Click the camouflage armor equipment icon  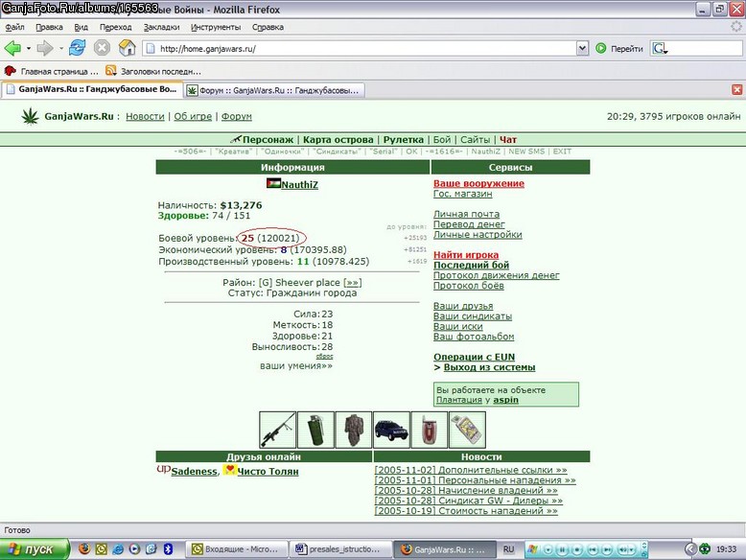click(x=354, y=430)
